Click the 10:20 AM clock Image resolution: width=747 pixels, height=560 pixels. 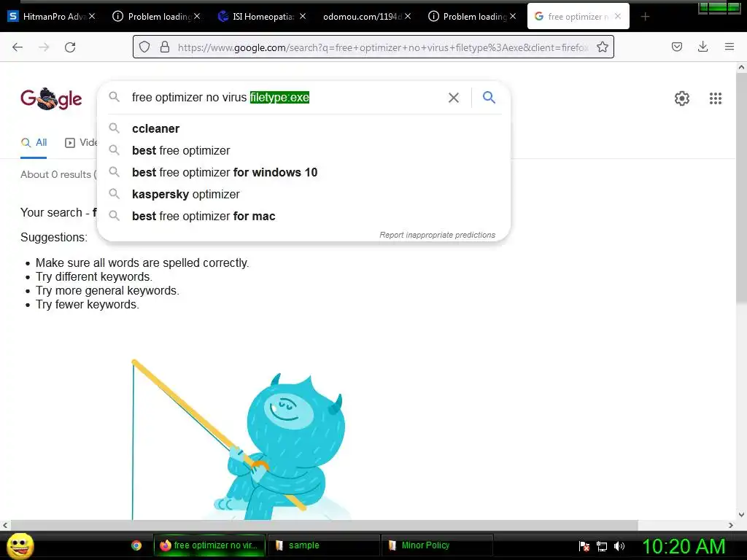coord(684,546)
